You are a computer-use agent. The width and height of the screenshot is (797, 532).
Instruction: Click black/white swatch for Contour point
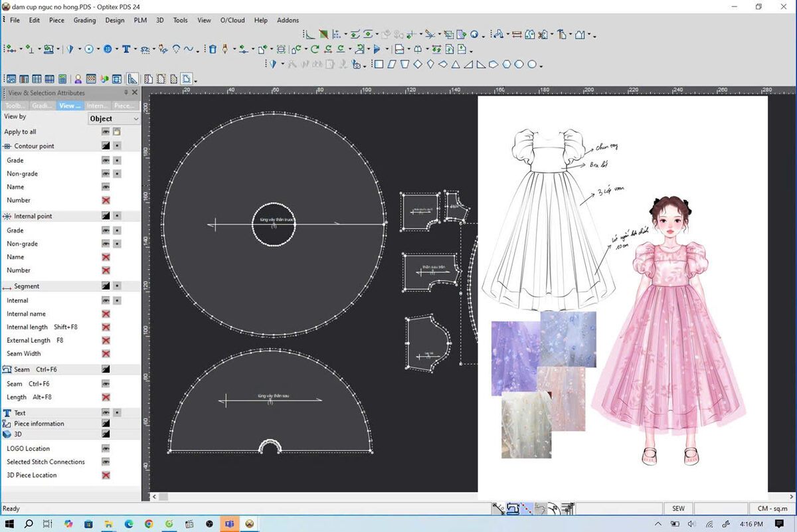tap(106, 146)
